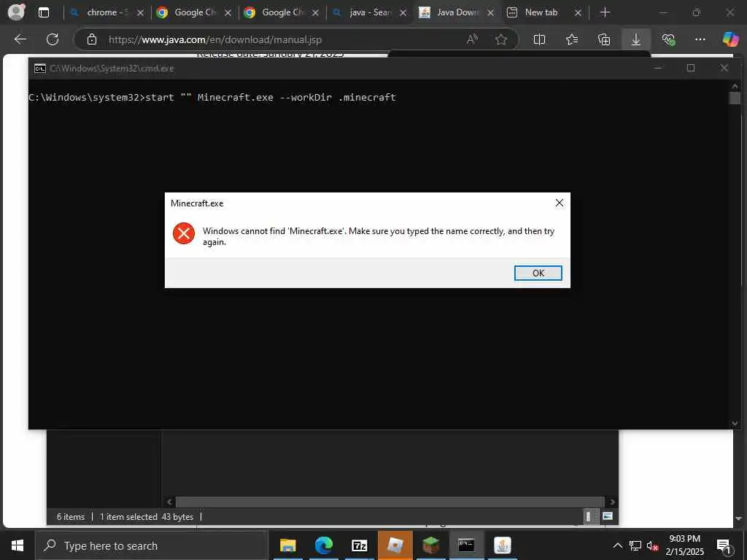Open Edge Settings and more menu
The image size is (747, 560).
[700, 39]
